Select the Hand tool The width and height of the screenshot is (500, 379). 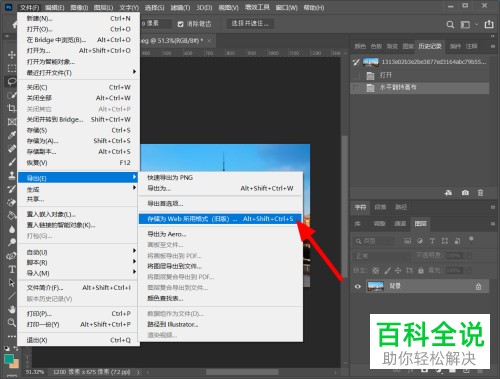(x=12, y=309)
